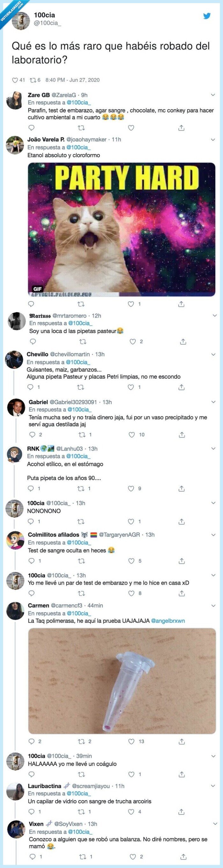This screenshot has height=868, width=223.
Task: Like João Varela's PARTY HARD reply
Action: click(x=129, y=304)
